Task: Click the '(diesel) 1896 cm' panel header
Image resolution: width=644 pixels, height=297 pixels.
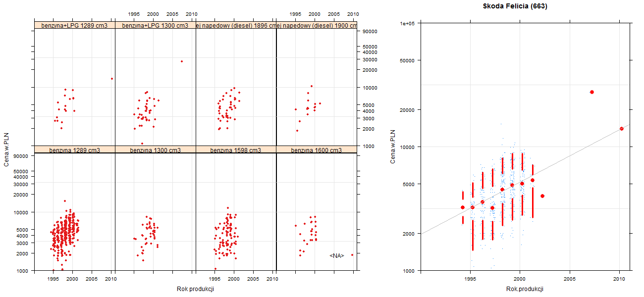Action: [x=236, y=25]
